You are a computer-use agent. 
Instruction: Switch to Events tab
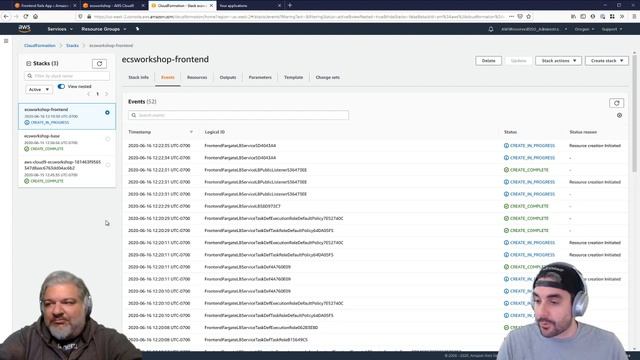[168, 77]
